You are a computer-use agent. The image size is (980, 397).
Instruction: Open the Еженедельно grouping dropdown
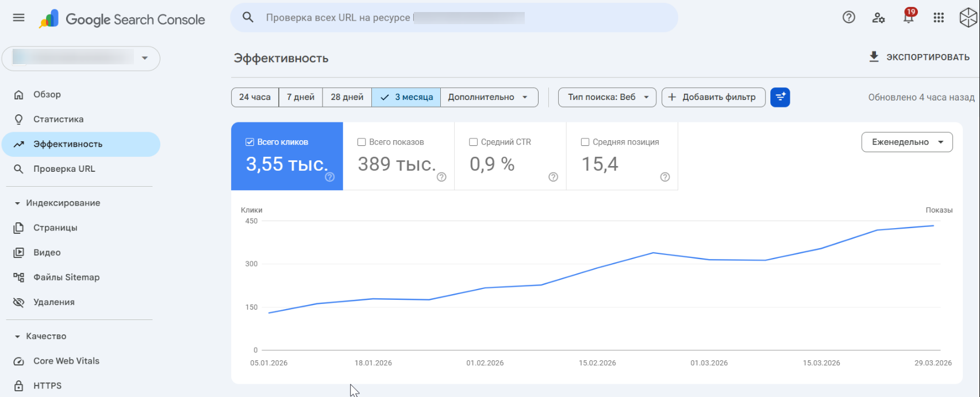906,142
